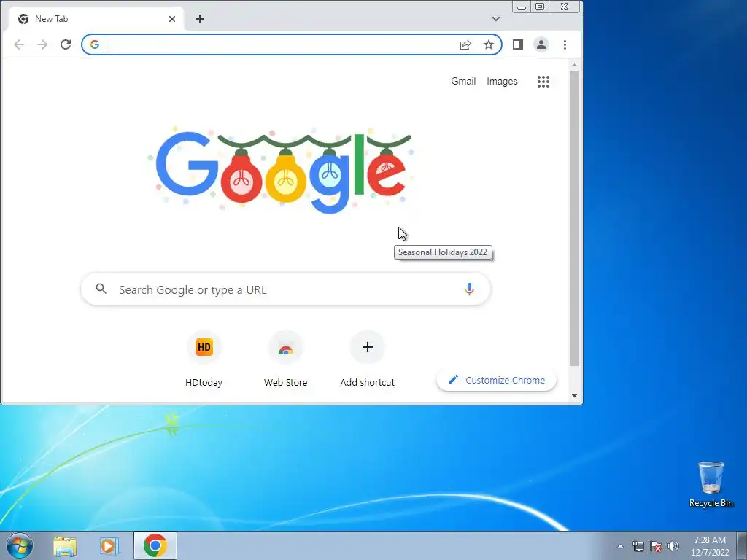Maximize the Chrome window
The height and width of the screenshot is (560, 747).
pyautogui.click(x=540, y=7)
